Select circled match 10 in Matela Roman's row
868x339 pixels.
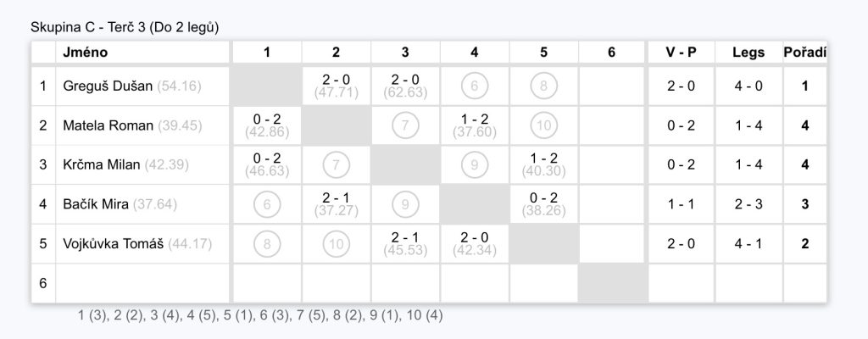(543, 125)
